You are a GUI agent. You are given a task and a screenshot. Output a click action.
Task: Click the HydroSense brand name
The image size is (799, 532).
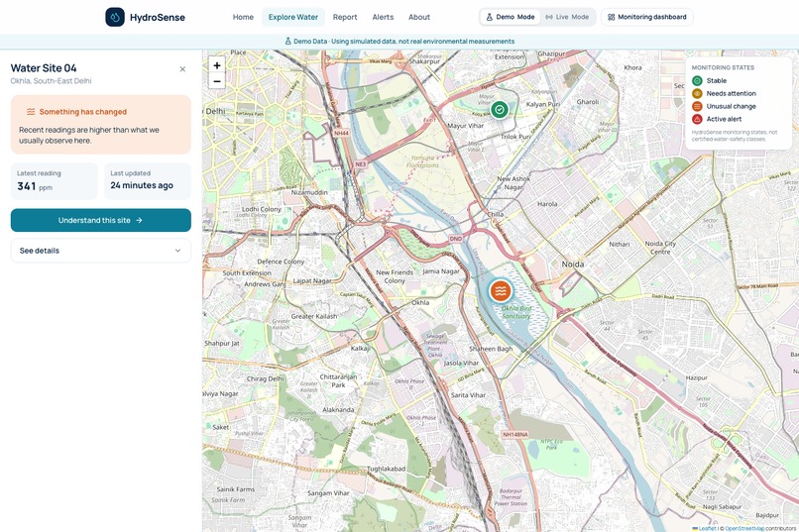pos(158,17)
